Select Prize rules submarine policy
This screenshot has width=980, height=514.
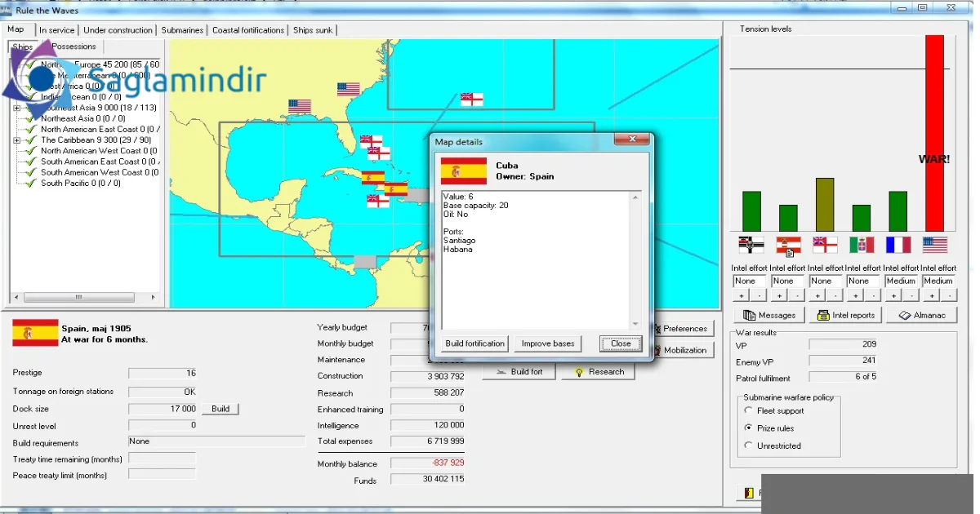tap(749, 428)
